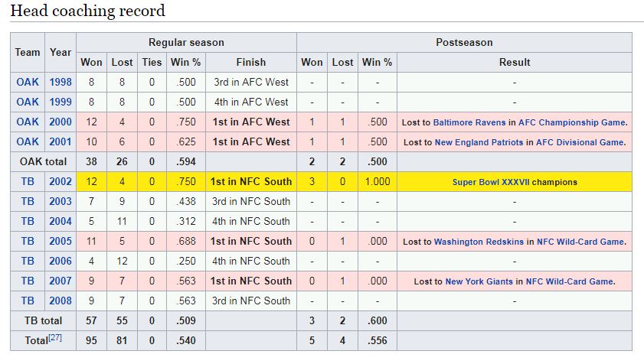Select the 'OAK total' row label
The width and height of the screenshot is (644, 364).
(x=43, y=161)
